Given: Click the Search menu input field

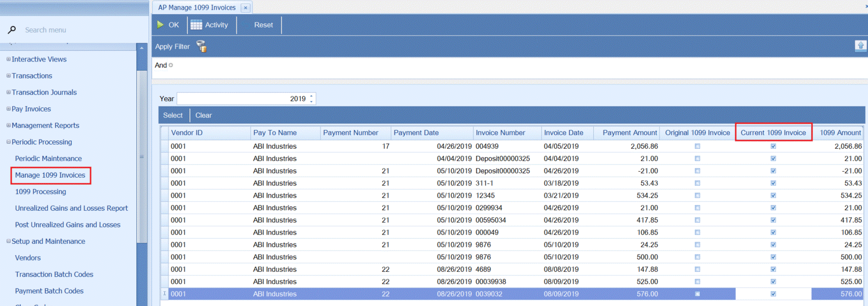Looking at the screenshot, I should coord(76,30).
